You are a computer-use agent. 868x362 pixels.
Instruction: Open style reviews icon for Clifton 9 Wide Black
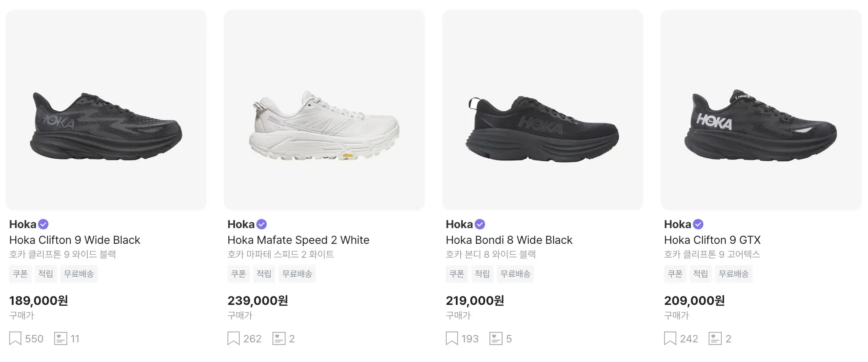(60, 338)
